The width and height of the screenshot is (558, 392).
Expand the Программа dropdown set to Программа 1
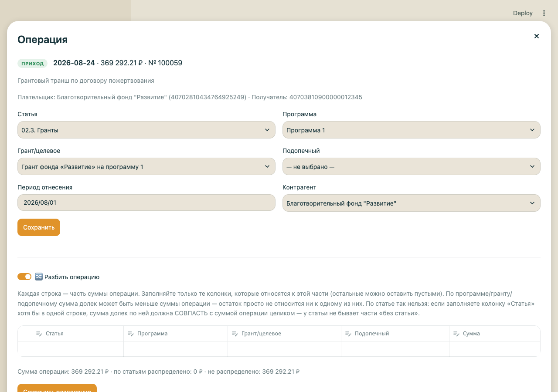point(412,130)
